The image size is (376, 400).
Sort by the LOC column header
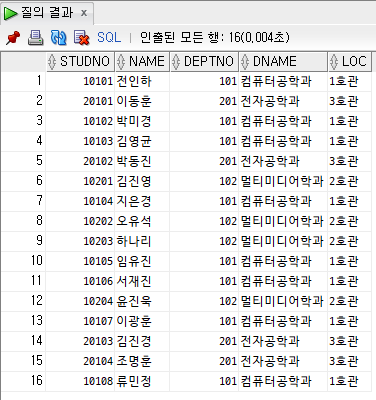click(350, 62)
